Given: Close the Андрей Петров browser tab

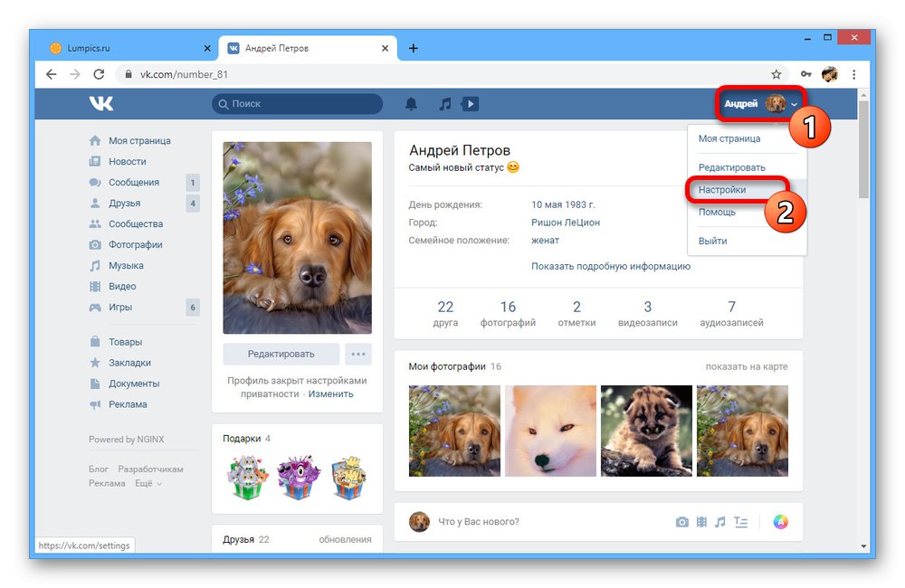Looking at the screenshot, I should tap(385, 48).
